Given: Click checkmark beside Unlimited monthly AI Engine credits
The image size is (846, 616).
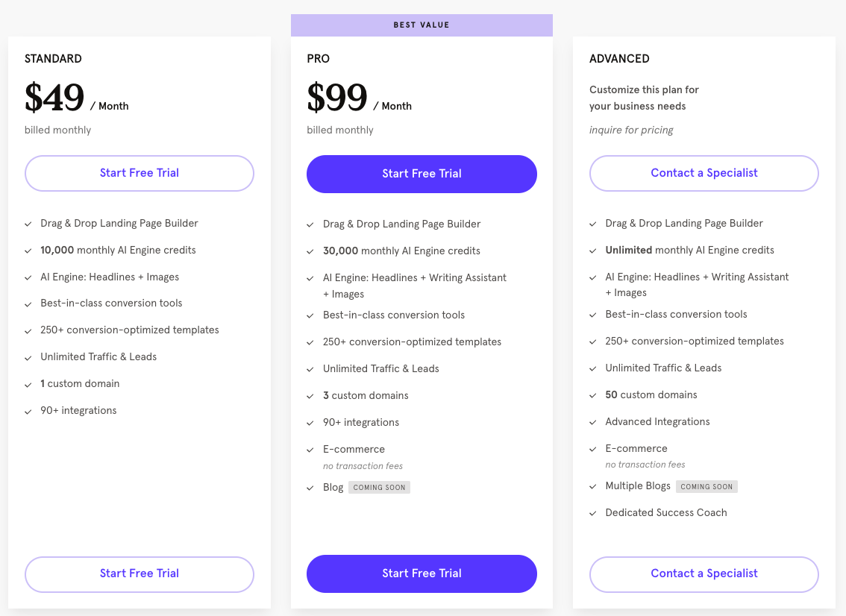Looking at the screenshot, I should click(593, 251).
